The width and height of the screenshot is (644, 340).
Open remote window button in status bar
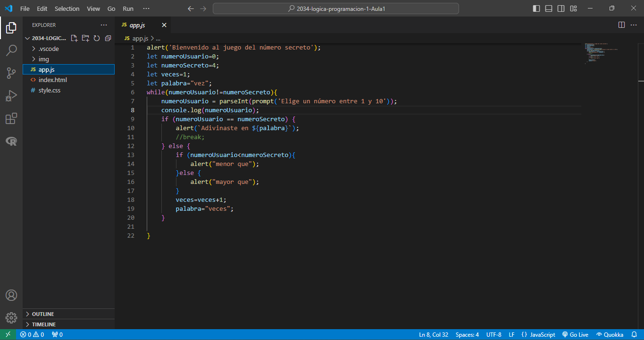[x=8, y=335]
